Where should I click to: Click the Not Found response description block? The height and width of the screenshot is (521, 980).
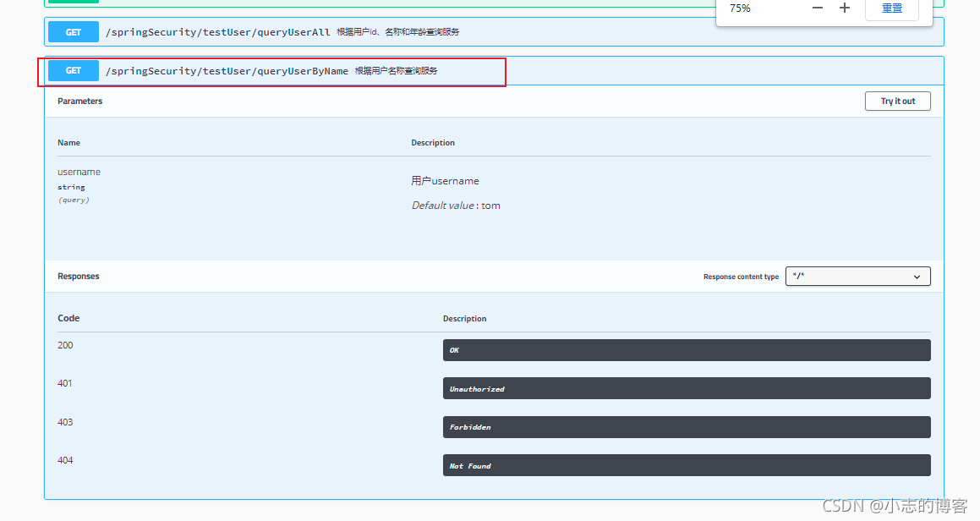click(x=687, y=465)
